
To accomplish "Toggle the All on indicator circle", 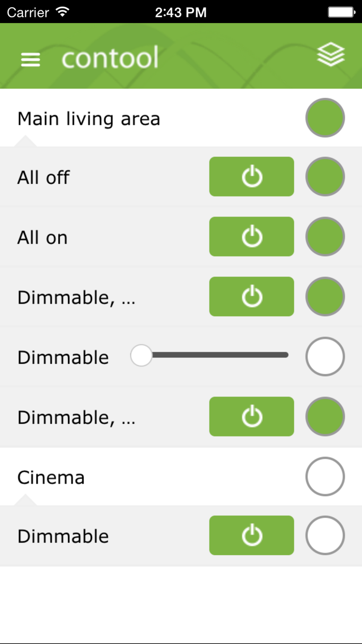I will click(325, 237).
